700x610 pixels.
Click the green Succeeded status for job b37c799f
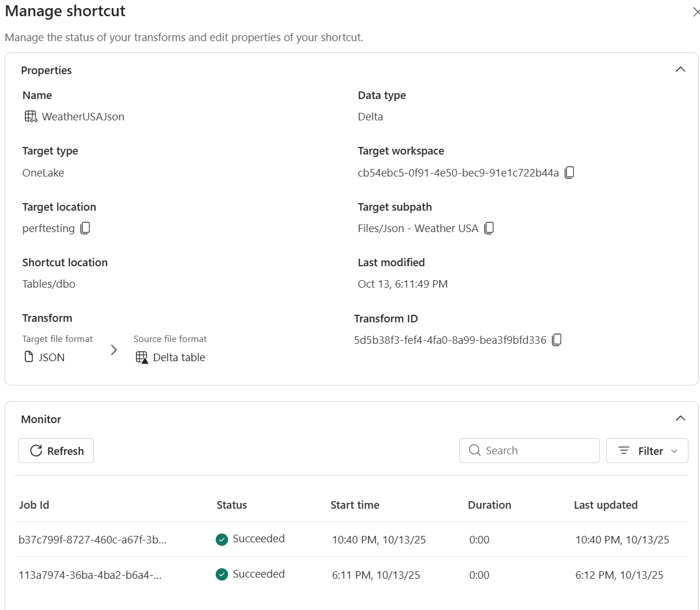(x=222, y=539)
